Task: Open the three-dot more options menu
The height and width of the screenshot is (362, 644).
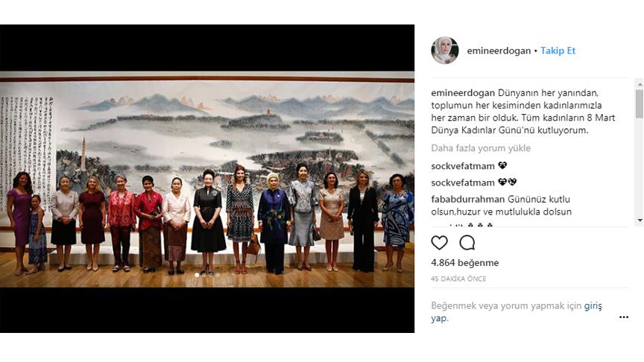Action: coord(623,317)
